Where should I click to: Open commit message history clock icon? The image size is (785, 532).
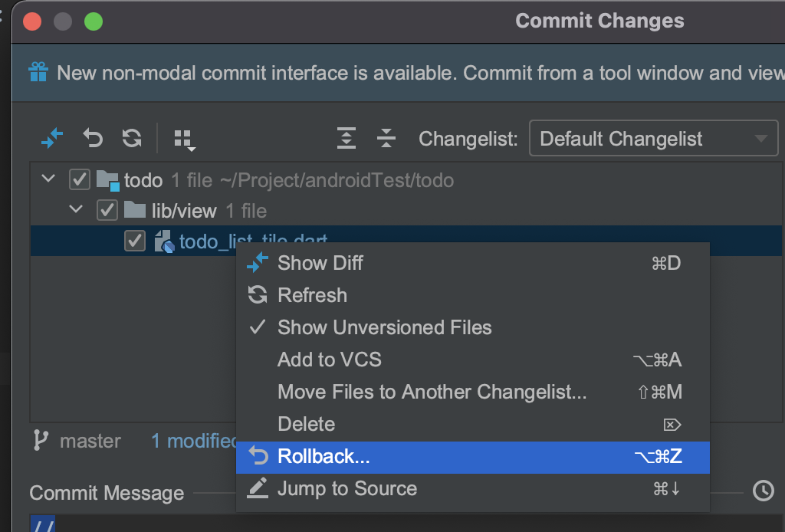click(x=763, y=491)
